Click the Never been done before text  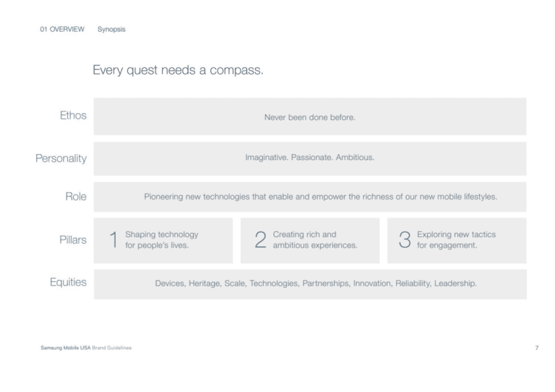click(x=310, y=117)
